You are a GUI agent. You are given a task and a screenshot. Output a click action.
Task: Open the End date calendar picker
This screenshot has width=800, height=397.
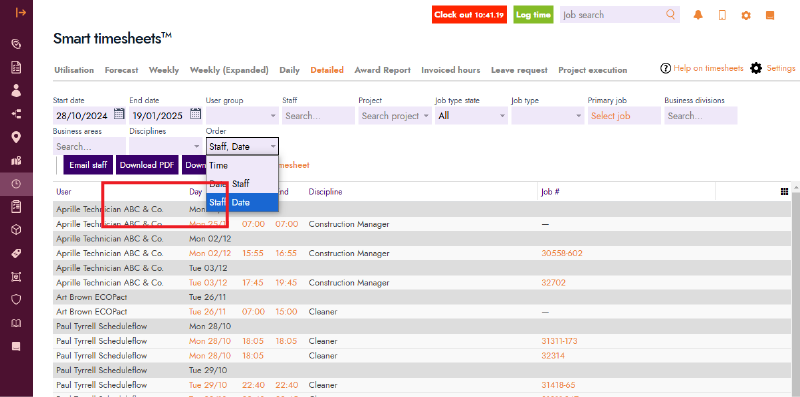(195, 113)
